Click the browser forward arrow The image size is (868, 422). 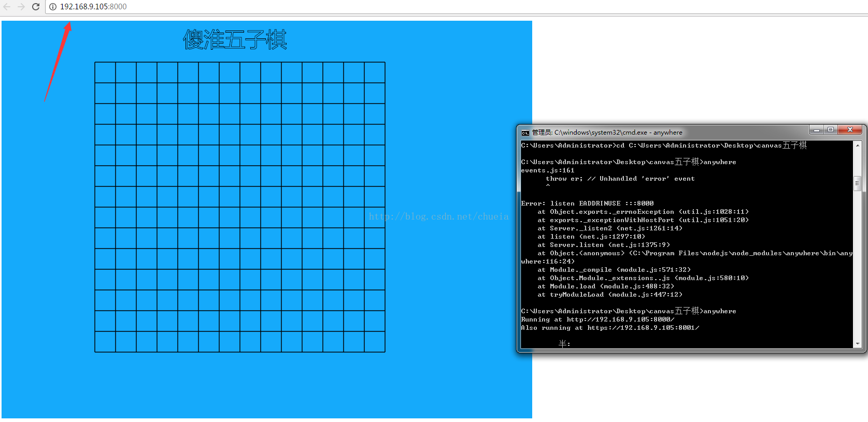click(21, 7)
